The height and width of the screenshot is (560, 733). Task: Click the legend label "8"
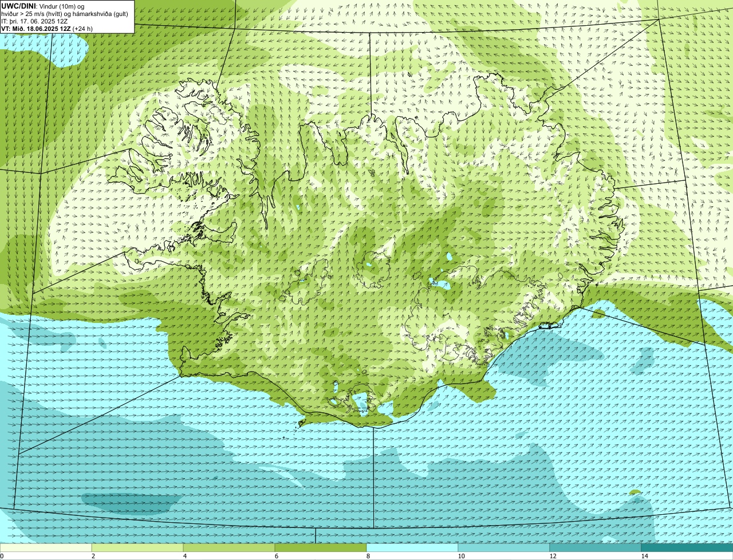368,556
